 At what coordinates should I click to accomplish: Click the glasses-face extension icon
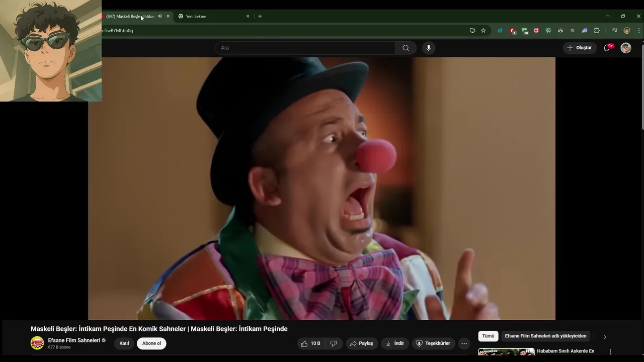click(x=560, y=31)
